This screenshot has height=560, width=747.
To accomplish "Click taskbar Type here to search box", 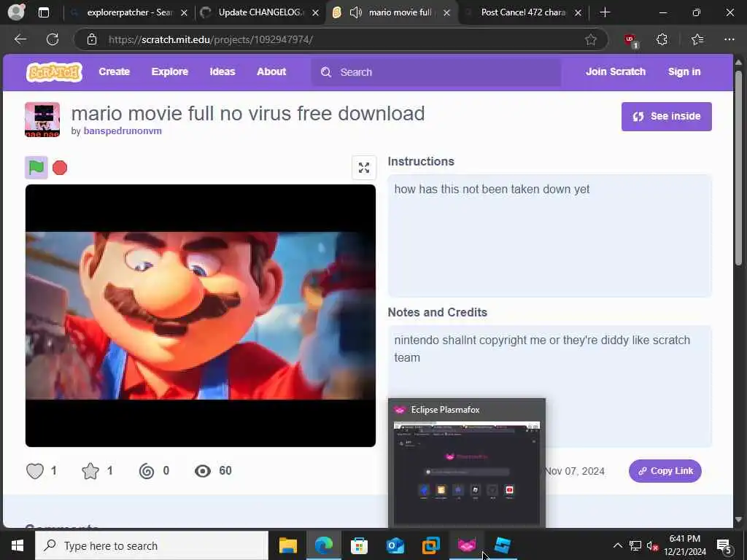I will tap(152, 545).
